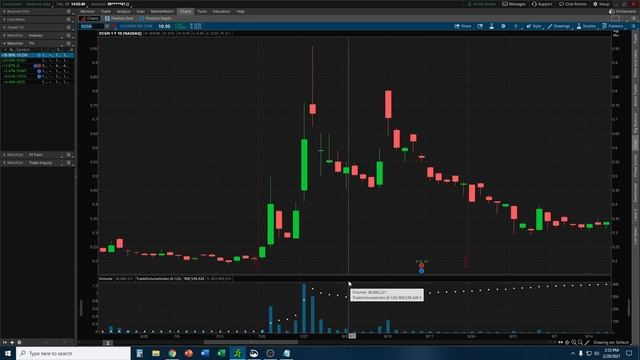Viewport: 640px width, 360px height.
Task: Open the Windows notification center icon
Action: (x=629, y=353)
